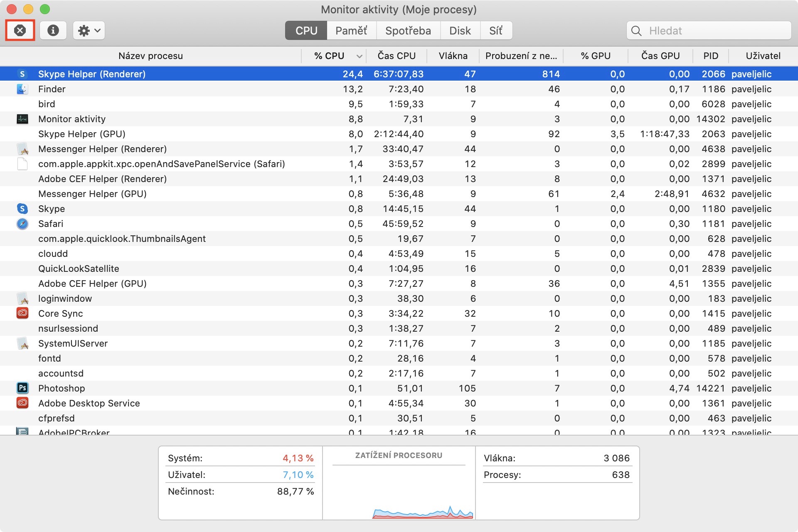Viewport: 798px width, 532px height.
Task: Click the Skype icon beside Skype process
Action: 22,209
